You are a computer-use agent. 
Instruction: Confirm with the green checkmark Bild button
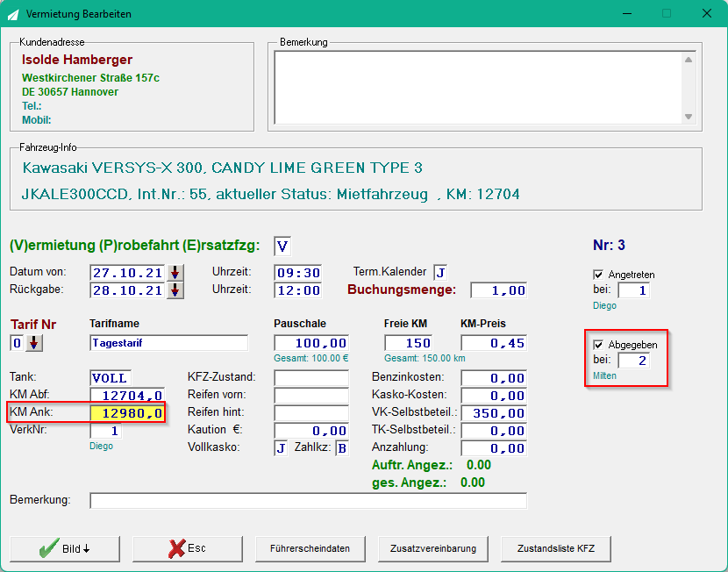65,549
